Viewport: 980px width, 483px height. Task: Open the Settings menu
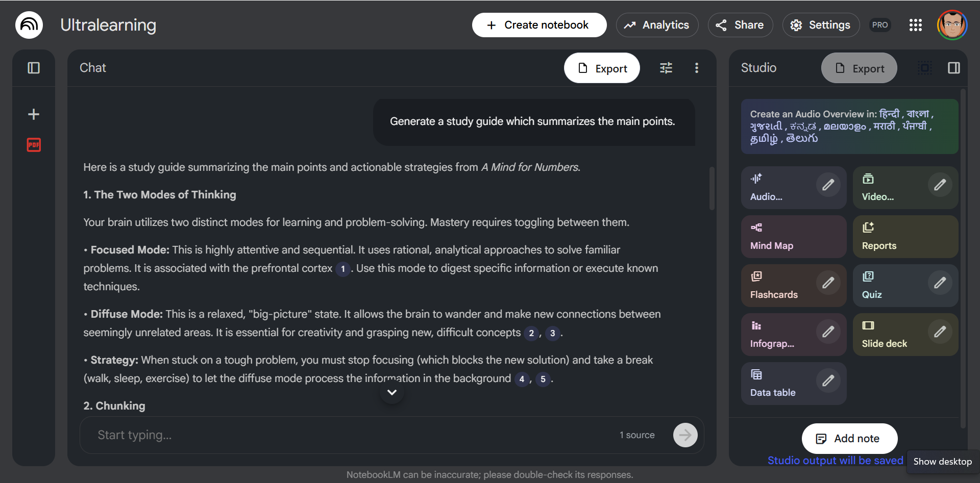point(821,25)
